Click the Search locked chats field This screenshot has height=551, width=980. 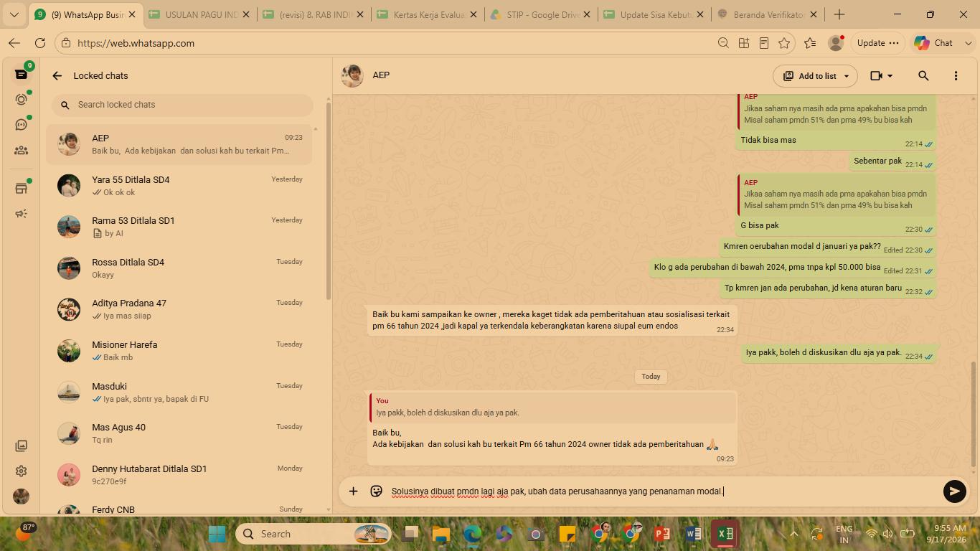pos(182,105)
